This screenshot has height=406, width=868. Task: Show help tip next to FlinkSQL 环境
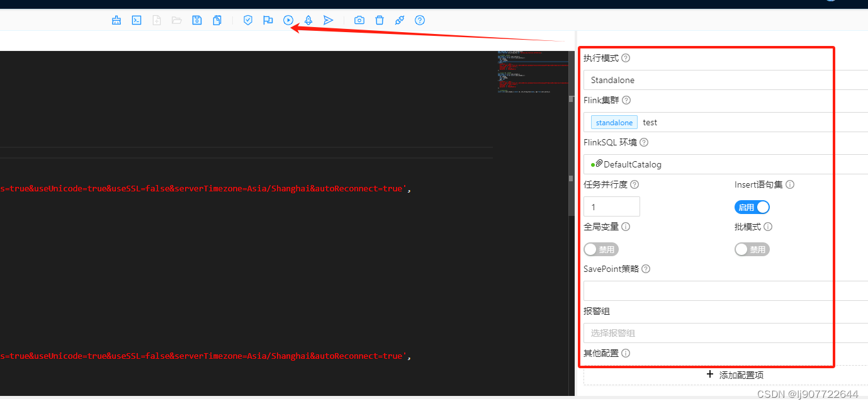coord(643,142)
